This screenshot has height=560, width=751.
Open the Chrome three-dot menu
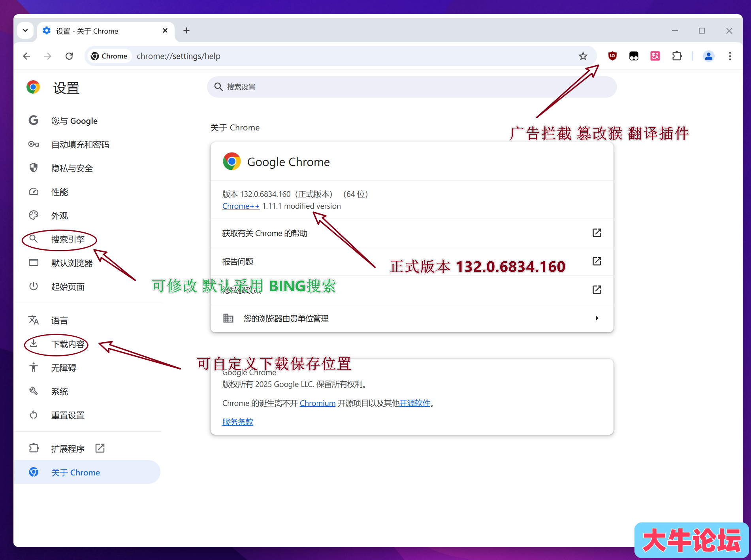pos(730,56)
